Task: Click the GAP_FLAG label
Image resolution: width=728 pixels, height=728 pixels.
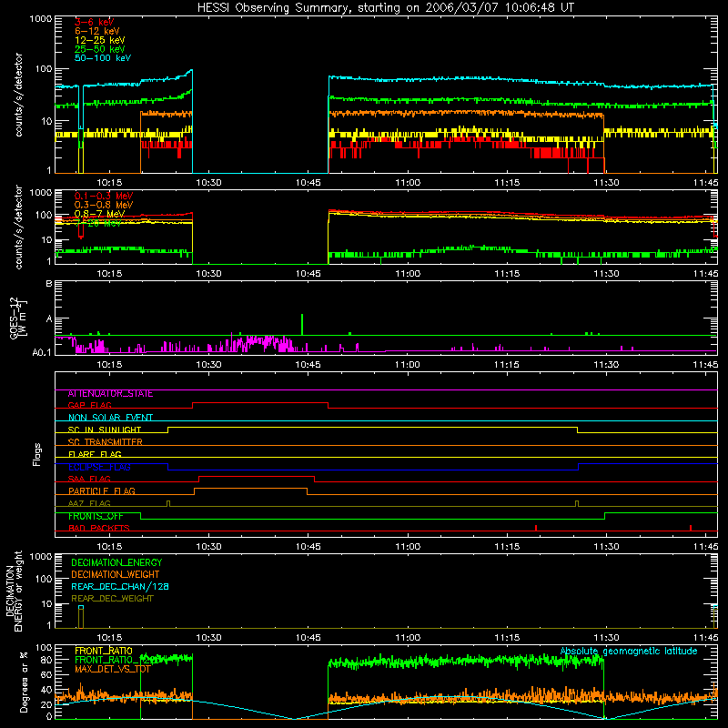Action: tap(89, 405)
